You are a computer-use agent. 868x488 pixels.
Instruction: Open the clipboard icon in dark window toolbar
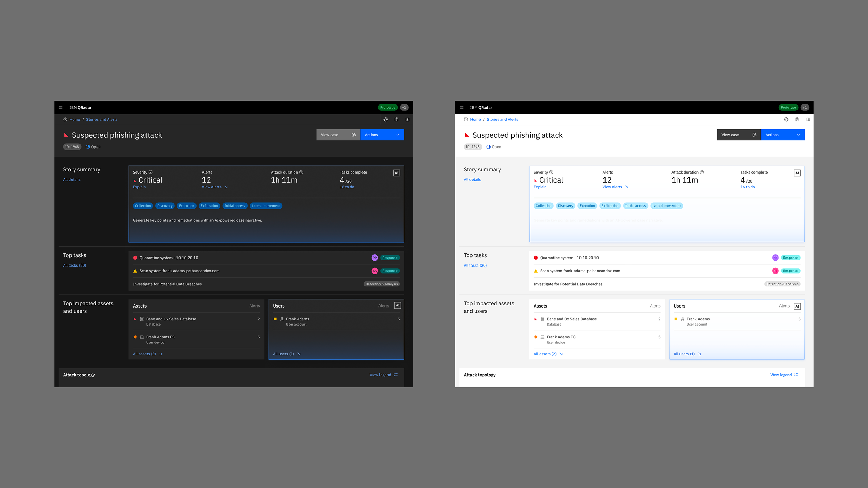(397, 119)
